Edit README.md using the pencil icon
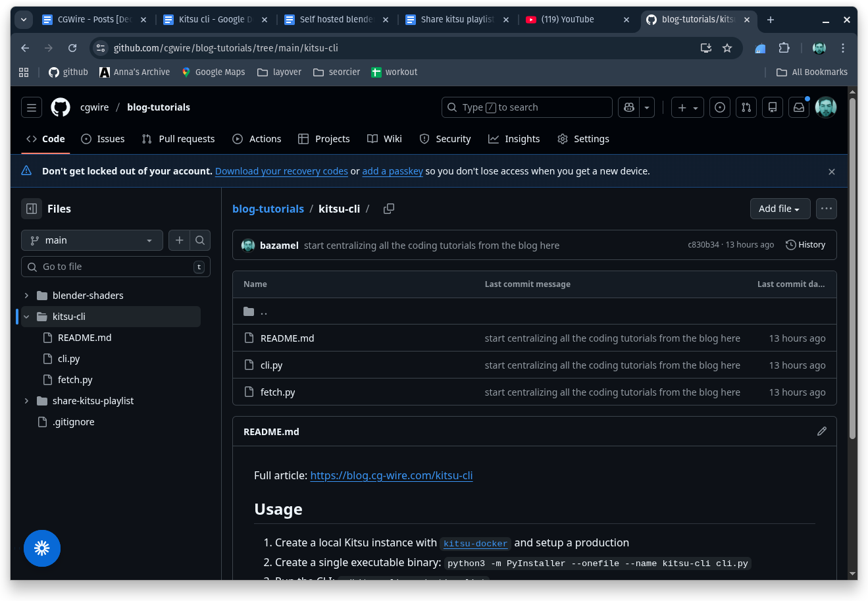Viewport: 868px width, 601px height. [x=821, y=431]
